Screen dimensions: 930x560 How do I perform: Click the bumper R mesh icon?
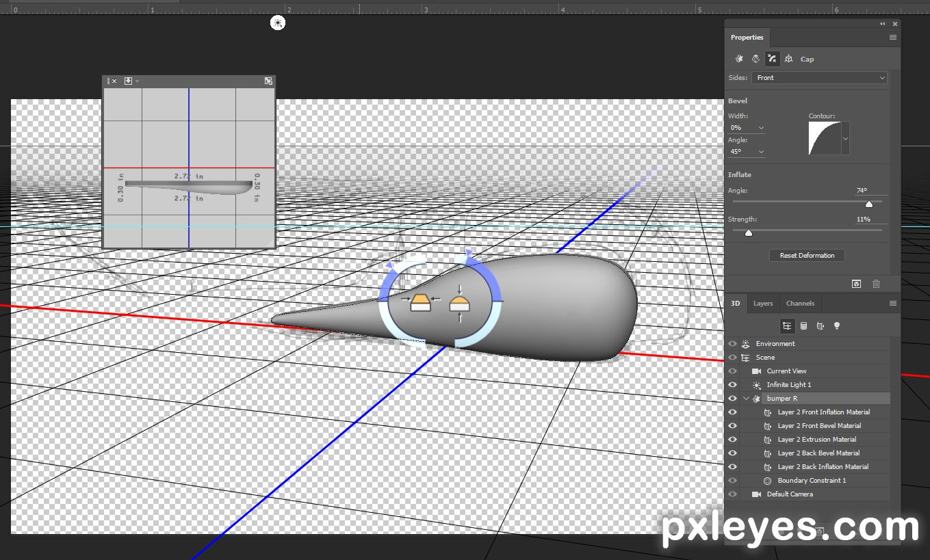pyautogui.click(x=756, y=399)
